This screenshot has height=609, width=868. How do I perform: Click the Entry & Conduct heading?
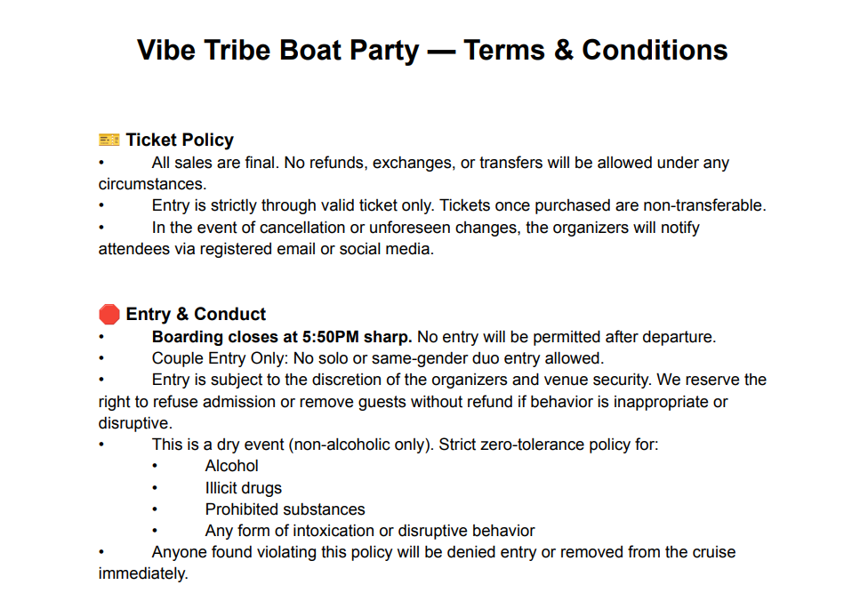(196, 314)
